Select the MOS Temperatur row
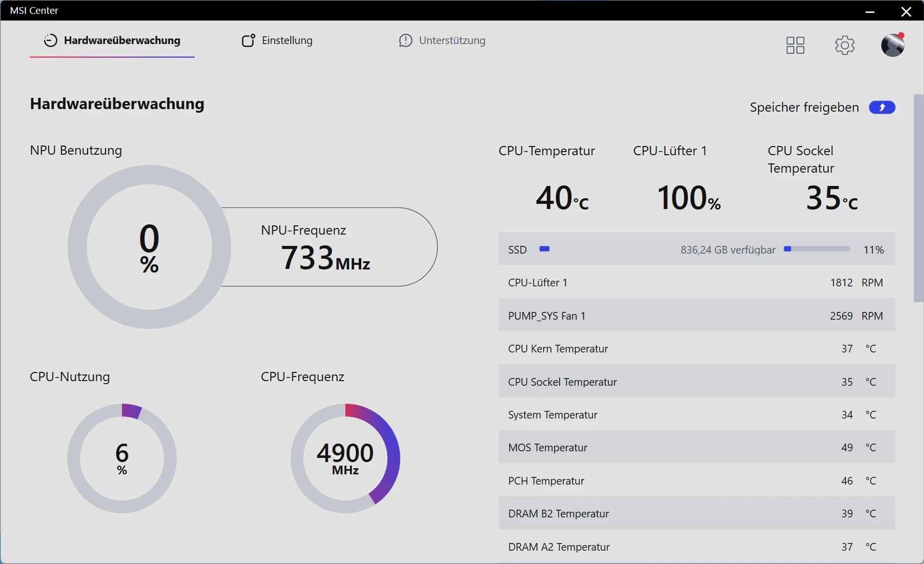The image size is (924, 564). coord(696,447)
